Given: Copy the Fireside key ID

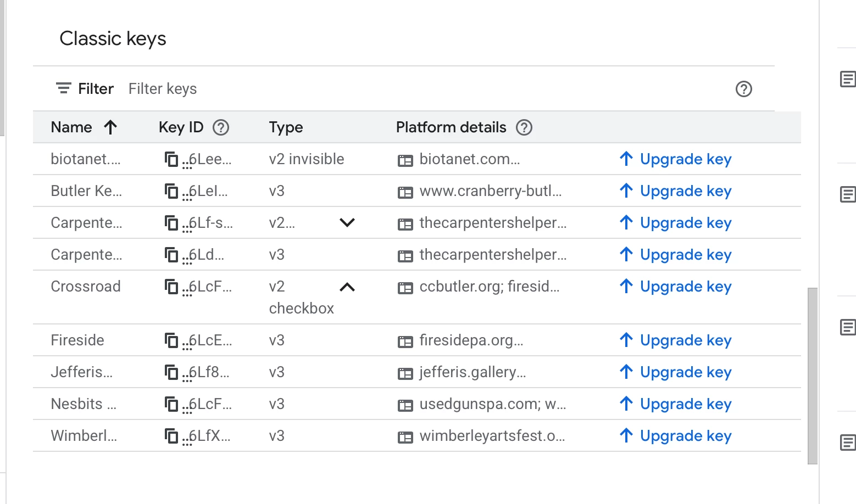Looking at the screenshot, I should [x=171, y=340].
